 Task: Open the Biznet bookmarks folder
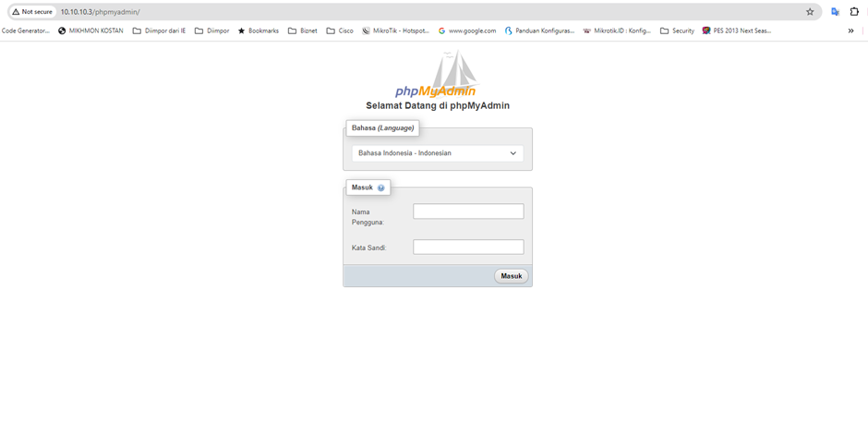[302, 30]
